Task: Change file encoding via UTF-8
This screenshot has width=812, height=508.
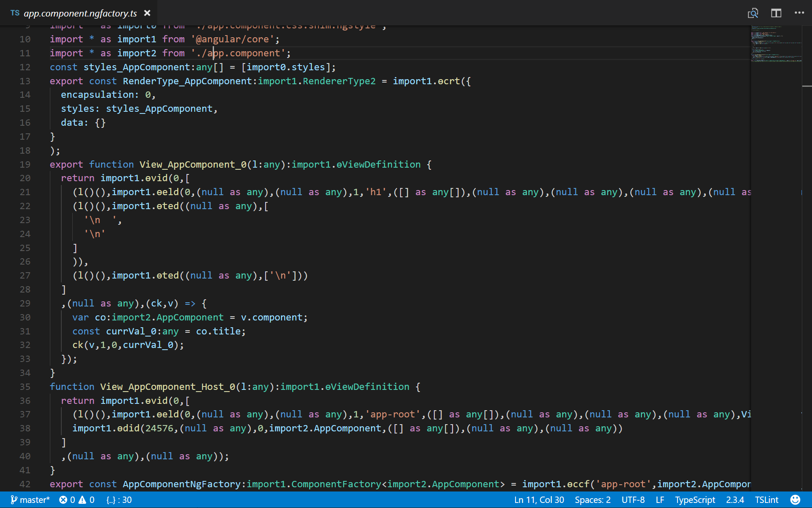Action: [x=633, y=500]
